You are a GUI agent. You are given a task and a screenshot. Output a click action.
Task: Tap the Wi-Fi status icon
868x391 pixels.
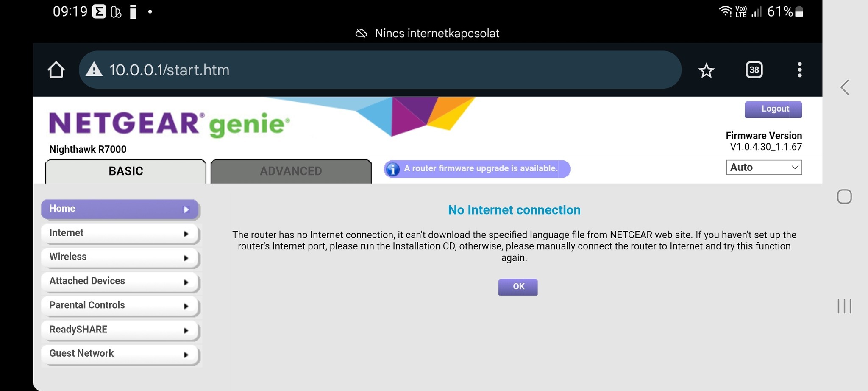point(725,11)
